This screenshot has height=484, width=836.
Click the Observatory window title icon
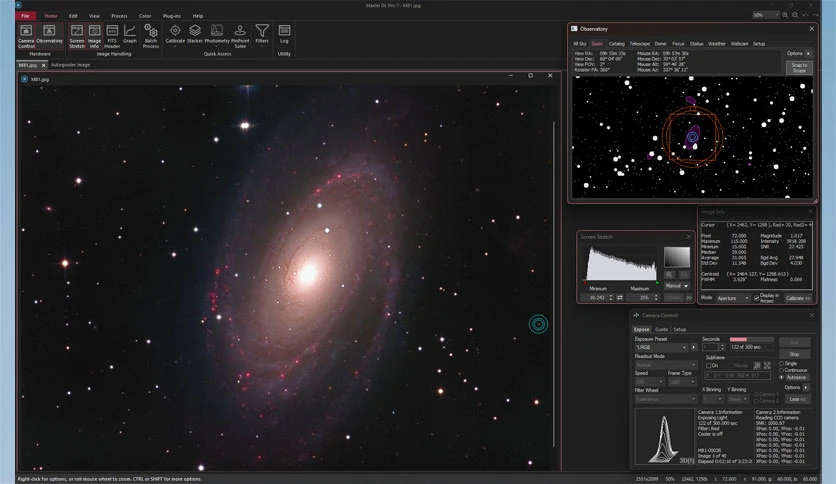(574, 29)
